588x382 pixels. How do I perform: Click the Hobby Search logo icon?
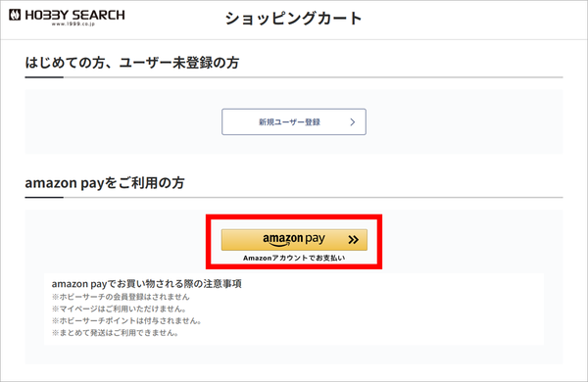pyautogui.click(x=15, y=15)
